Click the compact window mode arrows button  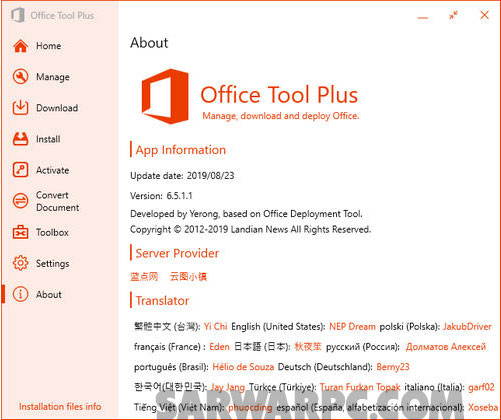453,15
